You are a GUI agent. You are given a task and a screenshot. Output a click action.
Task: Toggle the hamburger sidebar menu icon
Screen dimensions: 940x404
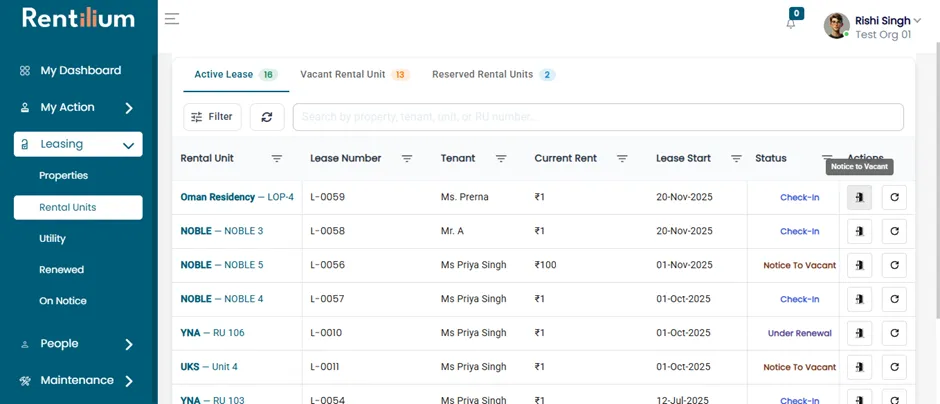coord(172,19)
